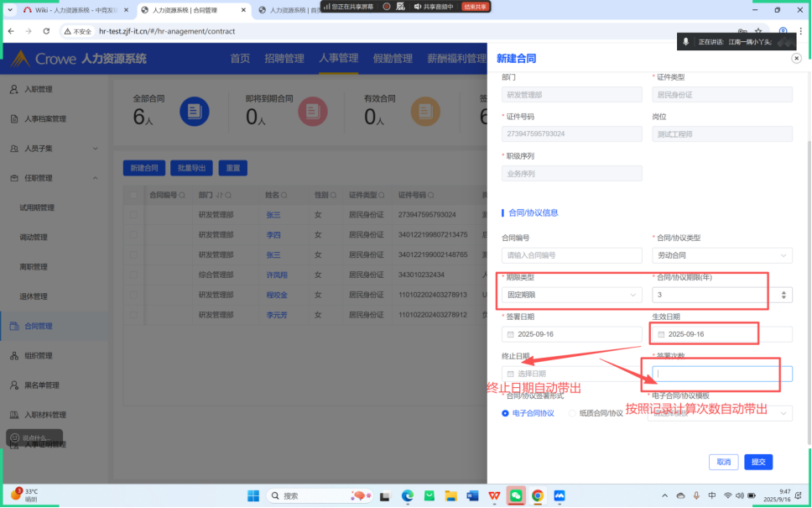Bookmark the page with the star icon
This screenshot has height=508, width=812.
pyautogui.click(x=758, y=31)
